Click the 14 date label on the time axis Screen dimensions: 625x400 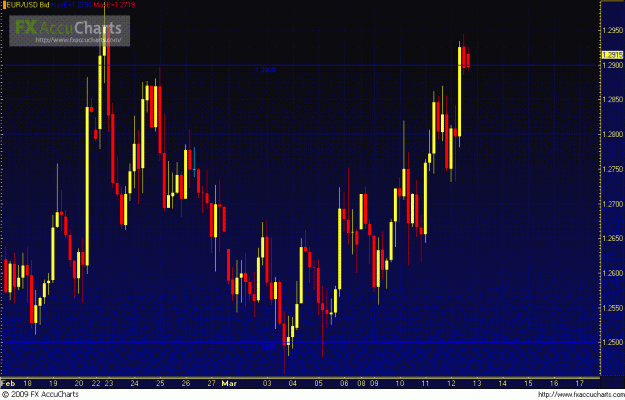click(503, 384)
